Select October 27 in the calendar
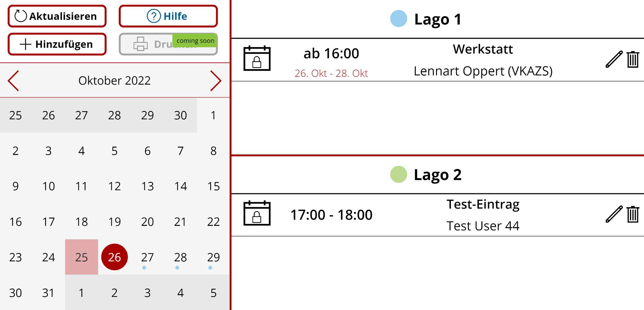 (147, 257)
